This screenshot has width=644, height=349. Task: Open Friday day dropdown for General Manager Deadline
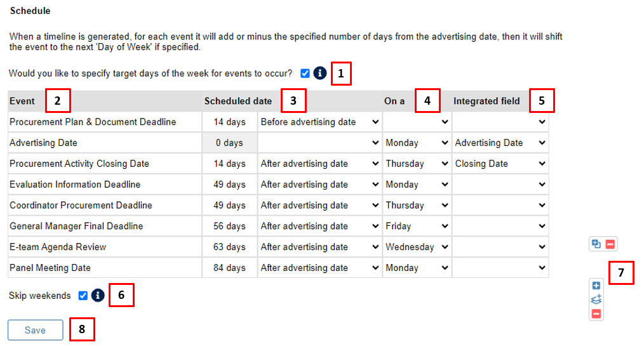click(417, 227)
